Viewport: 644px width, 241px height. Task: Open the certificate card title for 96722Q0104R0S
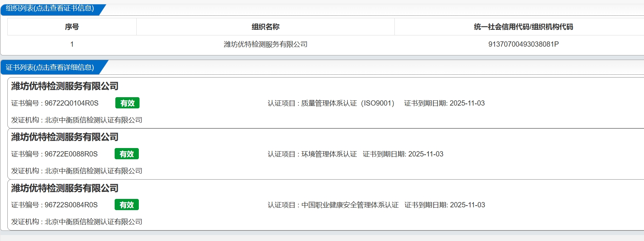coord(65,86)
